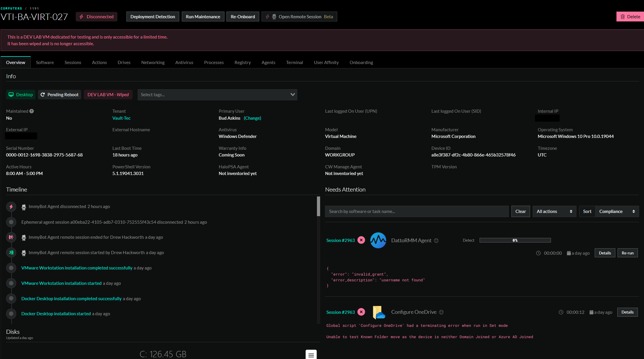Open the All actions filter dropdown
Screen dimensions: 644x359
(x=554, y=212)
